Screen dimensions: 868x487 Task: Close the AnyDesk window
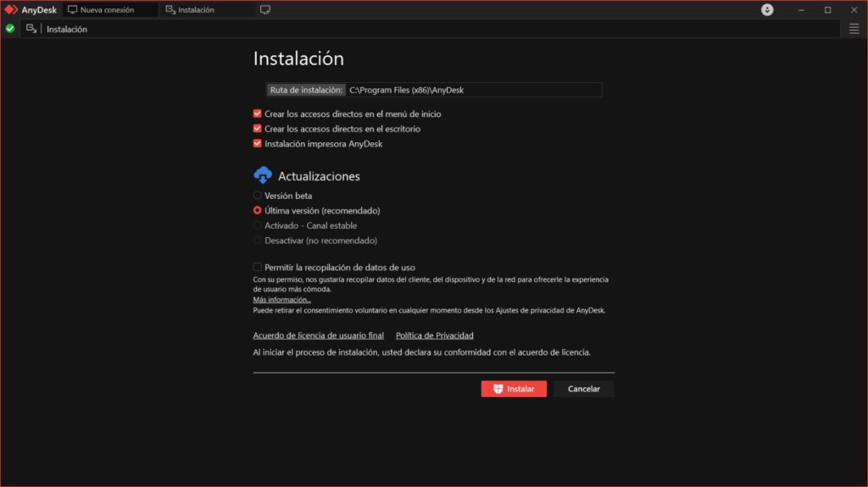854,9
